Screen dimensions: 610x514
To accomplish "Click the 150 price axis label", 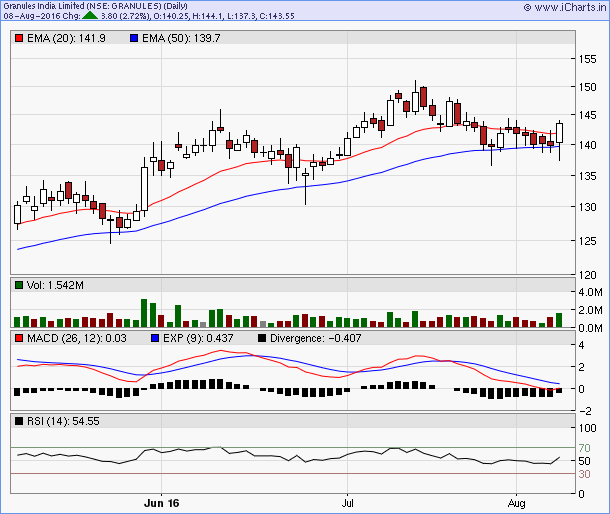I will click(587, 87).
